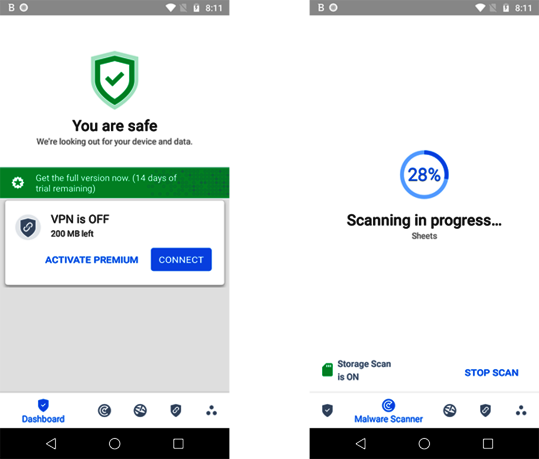Image resolution: width=539 pixels, height=459 pixels.
Task: Tap the Get the full version banner
Action: [114, 183]
